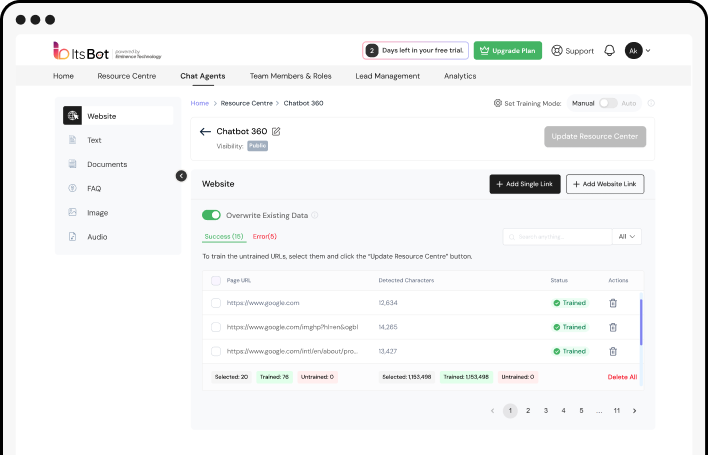Click the info icon beside Overwrite Existing Data
The image size is (708, 455).
coord(315,215)
